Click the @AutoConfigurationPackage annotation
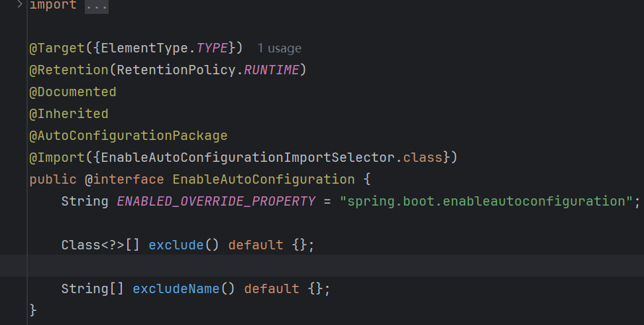Viewport: 644px width, 325px height. pos(129,136)
